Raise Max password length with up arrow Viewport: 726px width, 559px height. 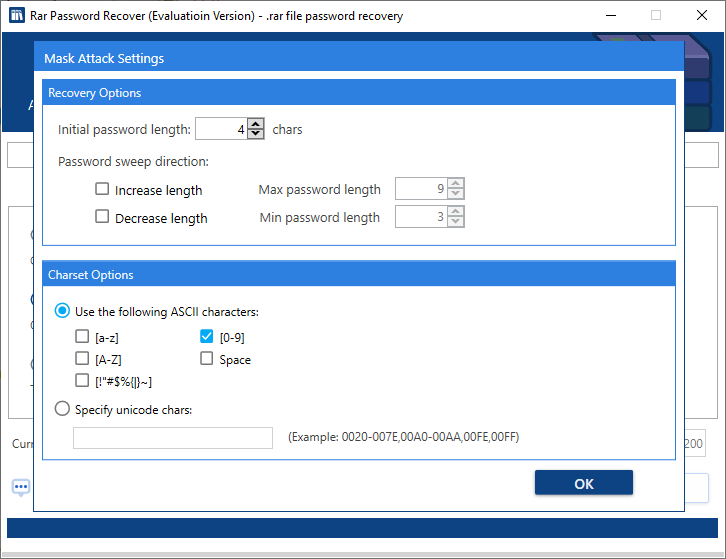pyautogui.click(x=456, y=183)
